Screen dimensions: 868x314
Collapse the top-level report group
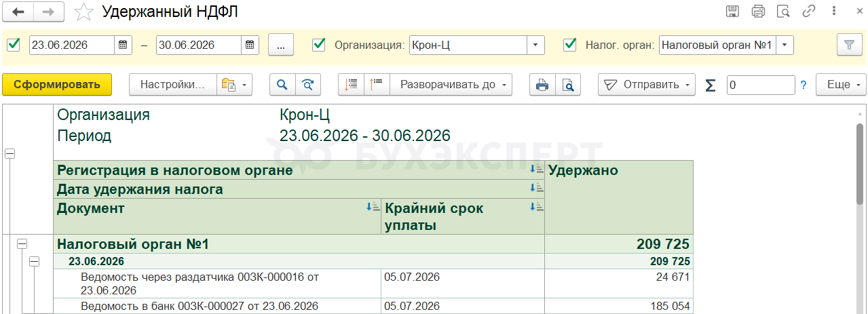click(x=10, y=154)
